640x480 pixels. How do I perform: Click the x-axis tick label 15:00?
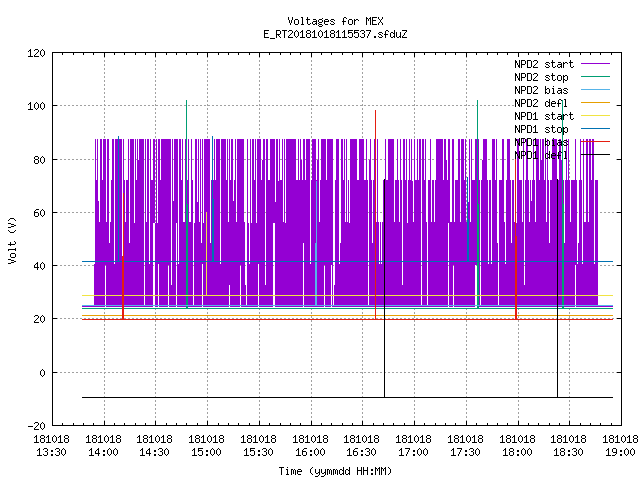pos(207,452)
